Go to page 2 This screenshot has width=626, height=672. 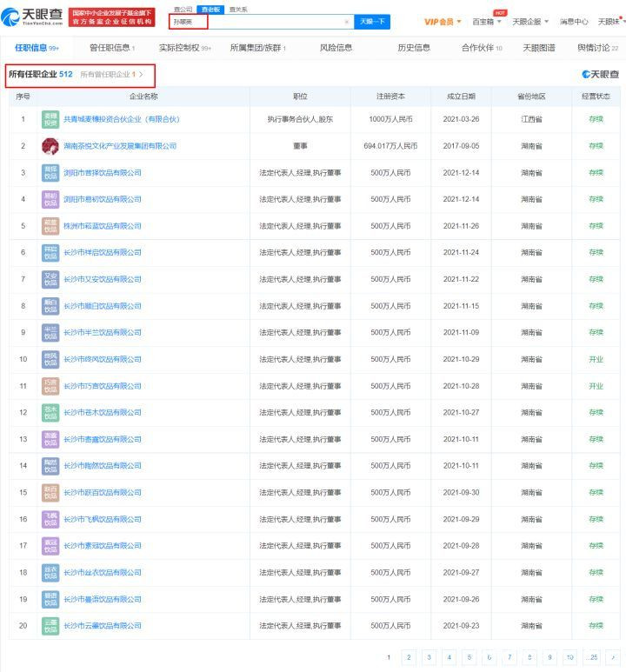point(409,657)
